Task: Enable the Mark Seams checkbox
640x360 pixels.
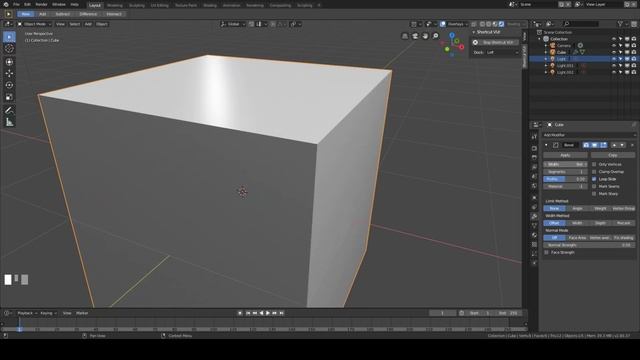Action: 594,187
